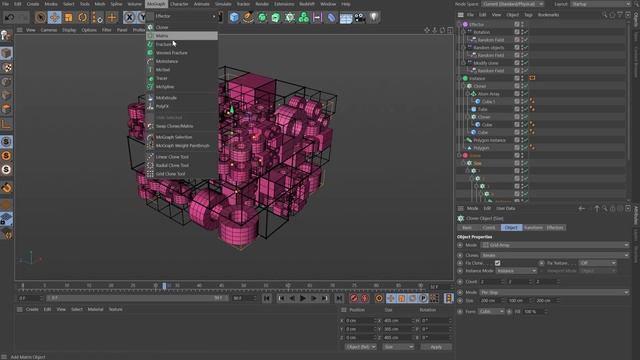Enable the Axis mode L-shaped icon
Image resolution: width=640 pixels, height=360 pixels.
pyautogui.click(x=6, y=124)
